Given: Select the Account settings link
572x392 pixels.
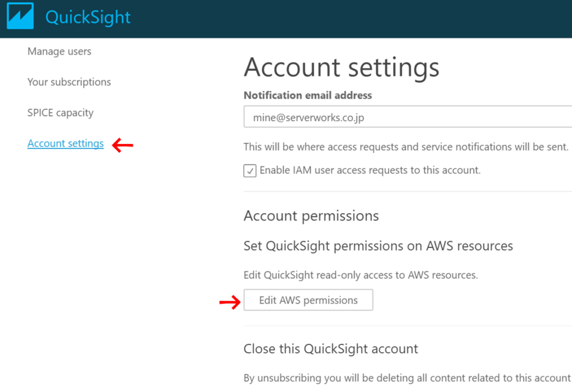Looking at the screenshot, I should coord(66,143).
